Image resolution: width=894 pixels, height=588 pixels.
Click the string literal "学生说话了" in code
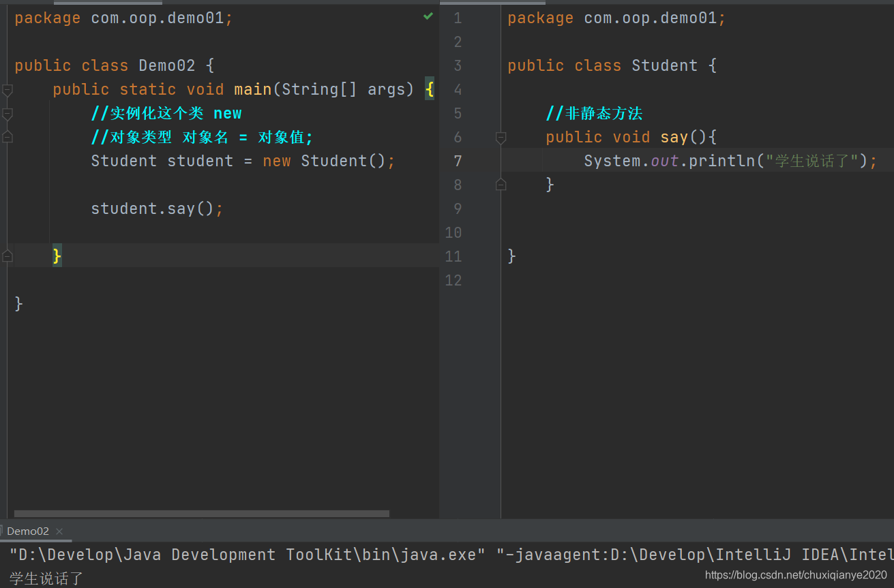tap(811, 161)
